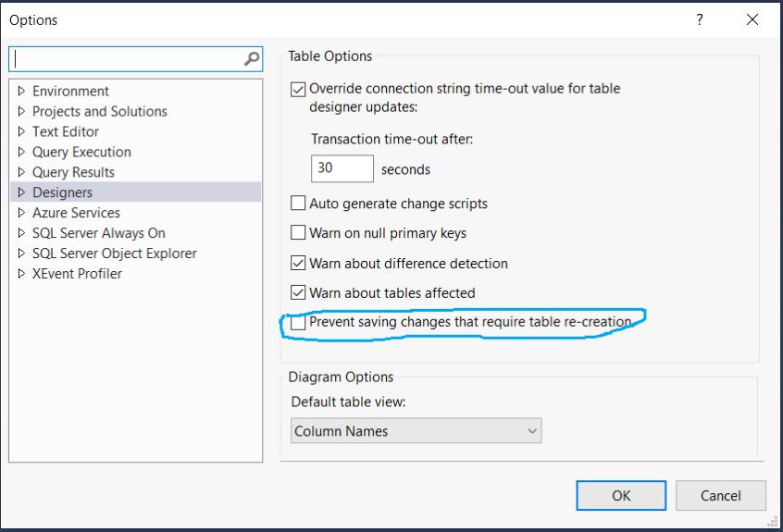Expand the Azure Services node arrow
Viewport: 783px width, 532px height.
point(21,213)
